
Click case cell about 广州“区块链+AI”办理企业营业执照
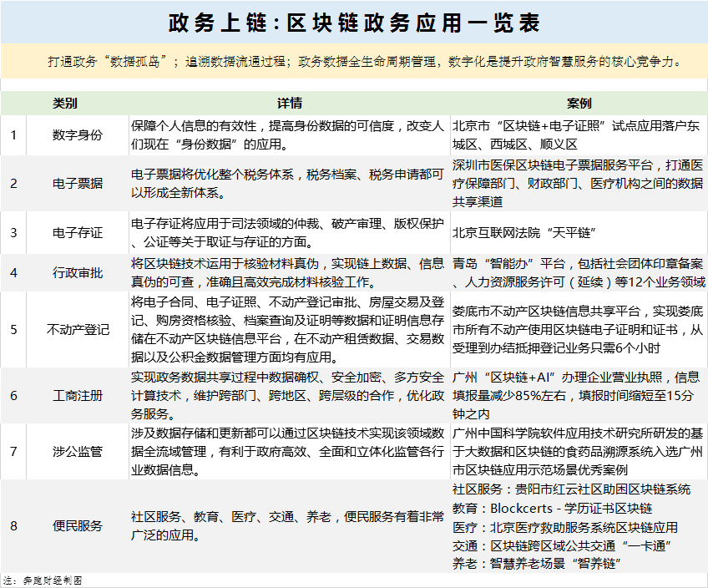579,396
